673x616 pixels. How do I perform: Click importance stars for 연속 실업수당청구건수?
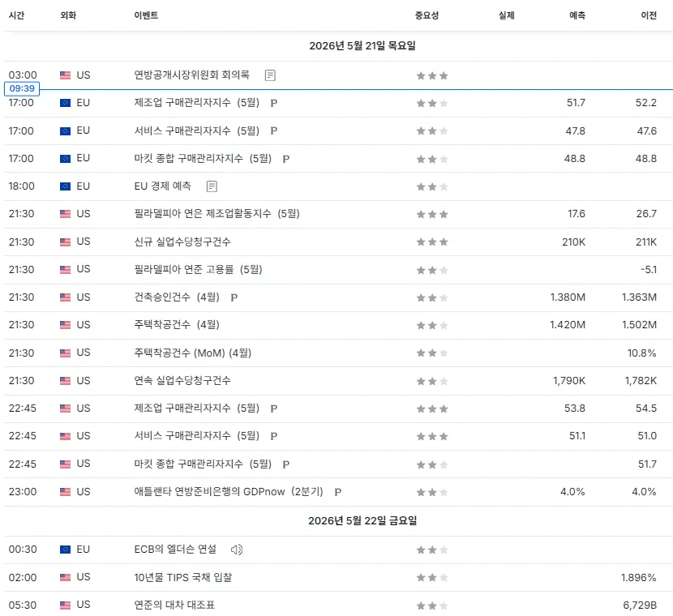[x=432, y=381]
